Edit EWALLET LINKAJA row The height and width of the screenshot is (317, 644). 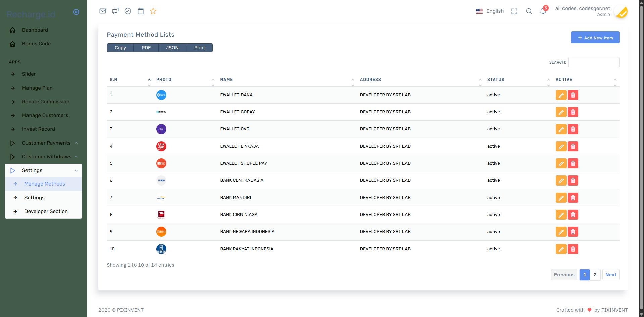[561, 146]
